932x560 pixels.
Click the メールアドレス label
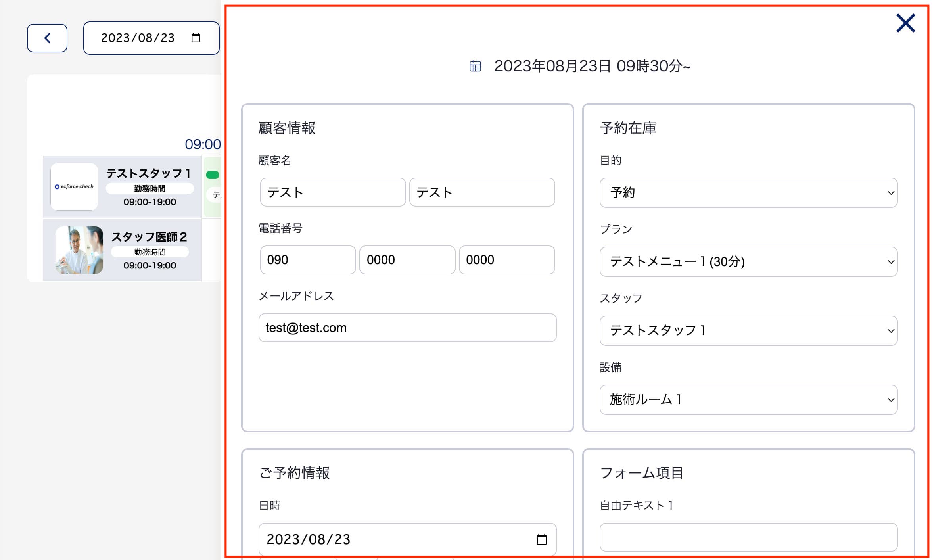pyautogui.click(x=296, y=296)
